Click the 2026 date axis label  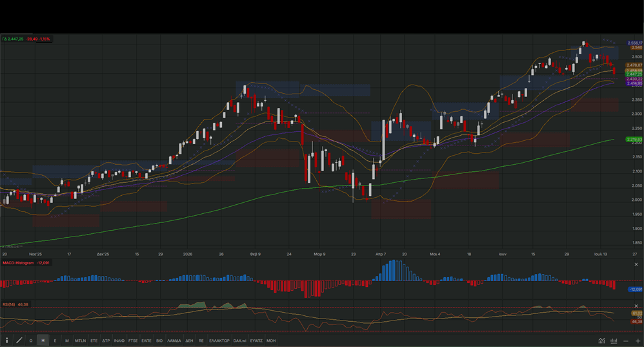[x=188, y=254]
